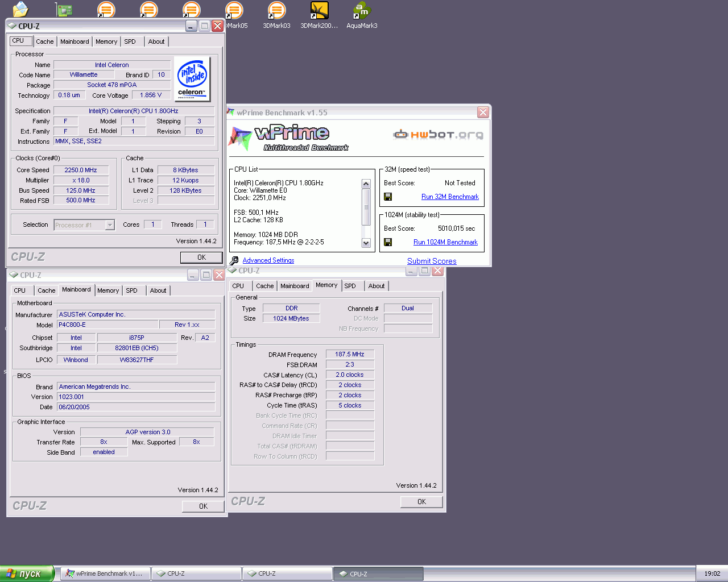This screenshot has width=728, height=582.
Task: Click Submit Scores link
Action: click(x=432, y=261)
